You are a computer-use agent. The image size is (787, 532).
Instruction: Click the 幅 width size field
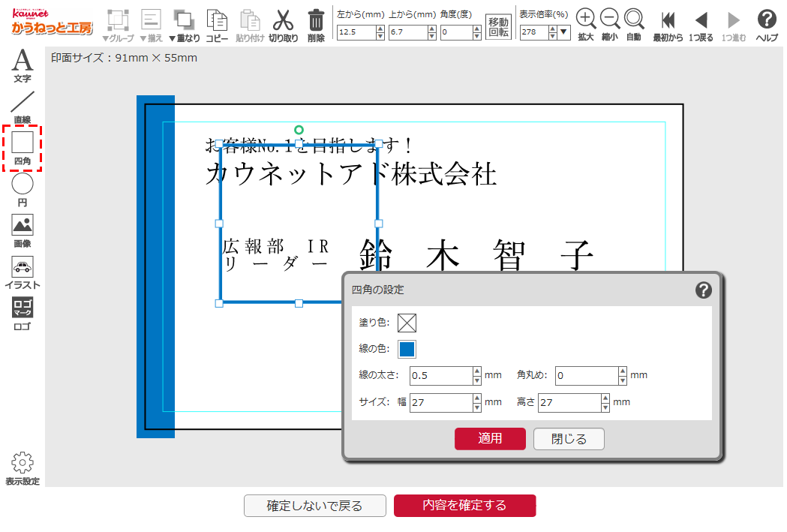(441, 402)
